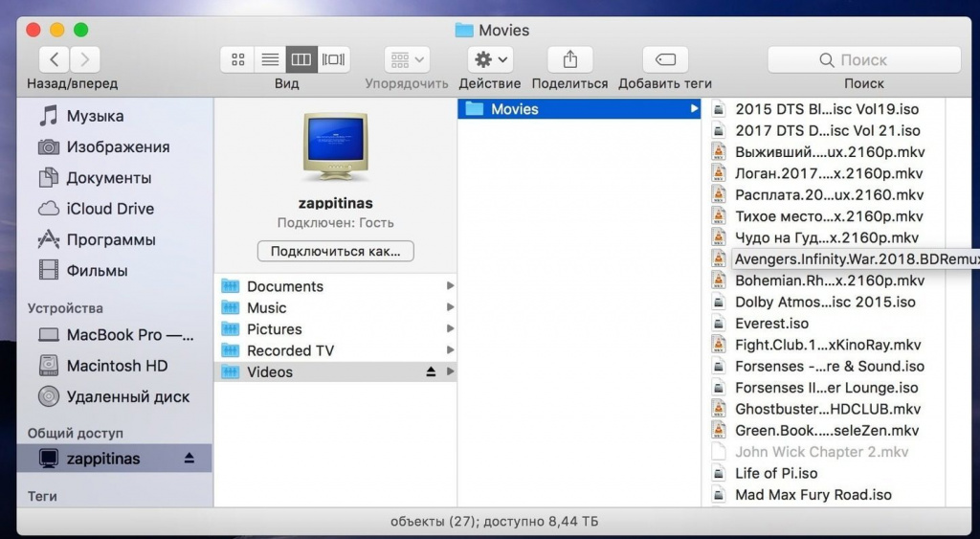Select the Music shared folder

(x=336, y=307)
